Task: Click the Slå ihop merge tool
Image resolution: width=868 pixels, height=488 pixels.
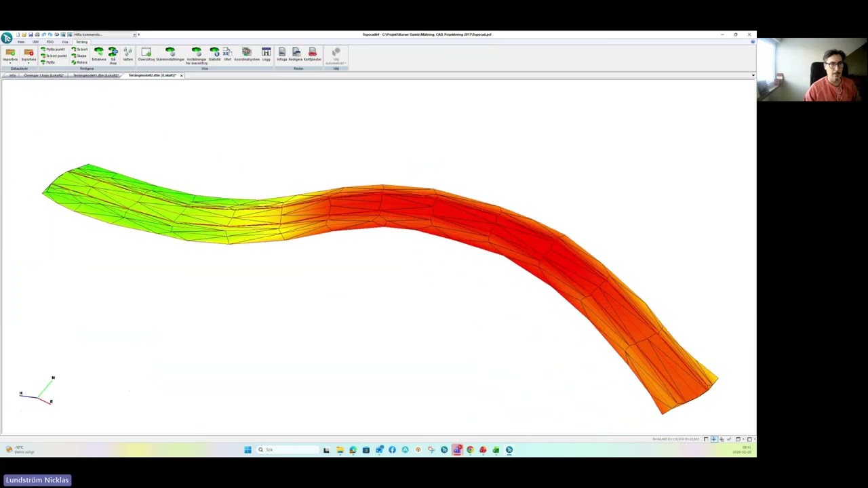Action: [x=113, y=56]
